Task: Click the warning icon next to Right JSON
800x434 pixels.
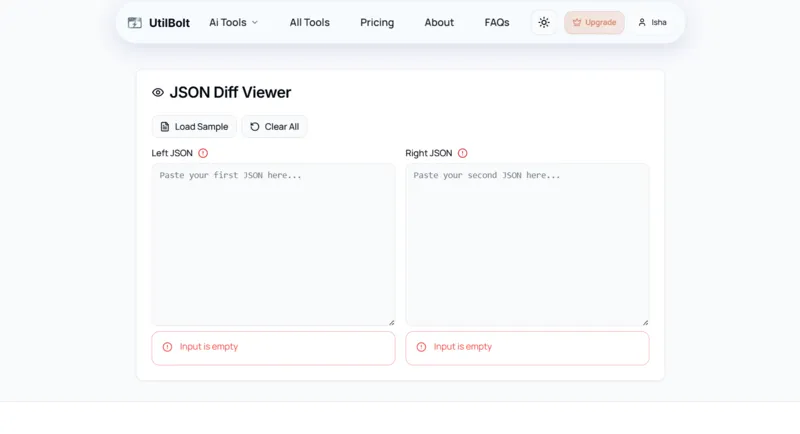Action: click(462, 153)
